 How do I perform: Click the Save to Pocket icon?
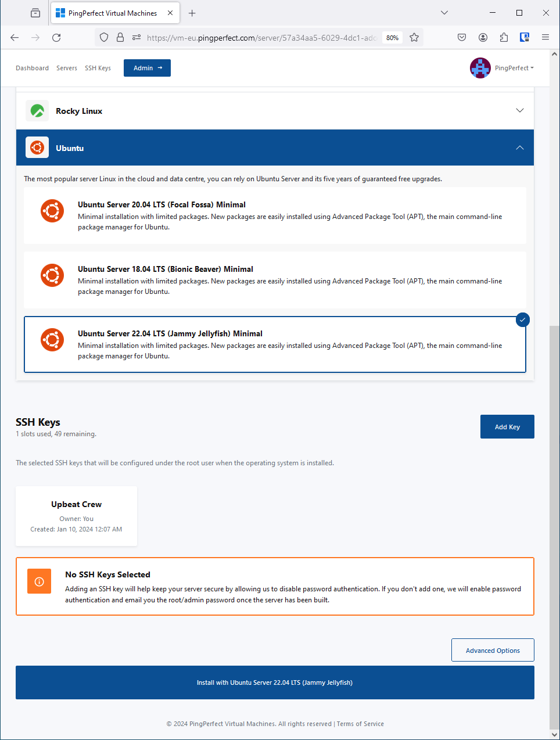coord(462,38)
